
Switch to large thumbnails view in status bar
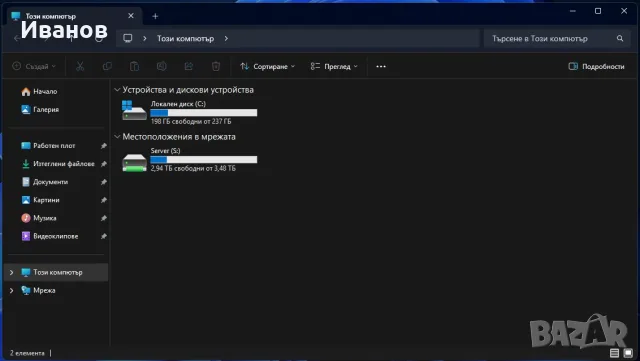coord(628,353)
